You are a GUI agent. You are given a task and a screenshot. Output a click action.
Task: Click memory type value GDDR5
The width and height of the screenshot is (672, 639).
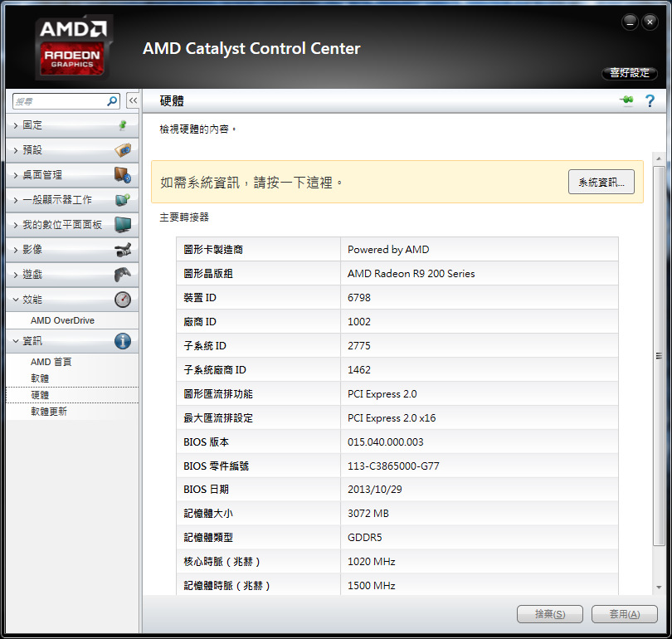[365, 538]
